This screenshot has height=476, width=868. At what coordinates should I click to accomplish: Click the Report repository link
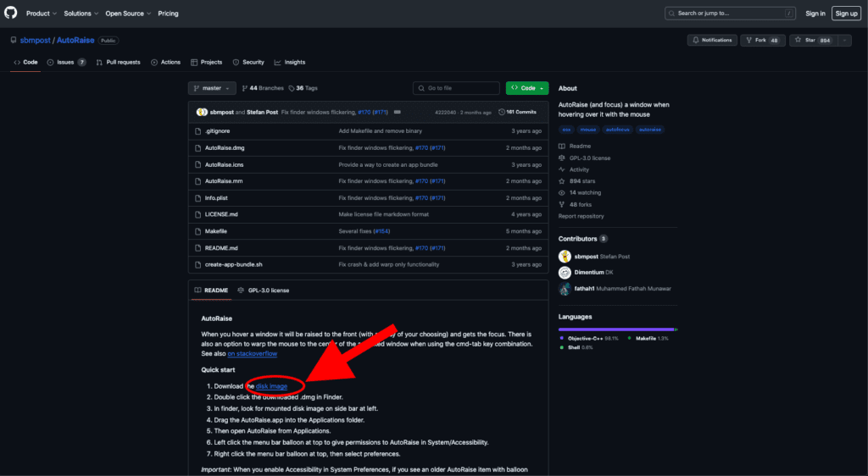click(x=581, y=216)
